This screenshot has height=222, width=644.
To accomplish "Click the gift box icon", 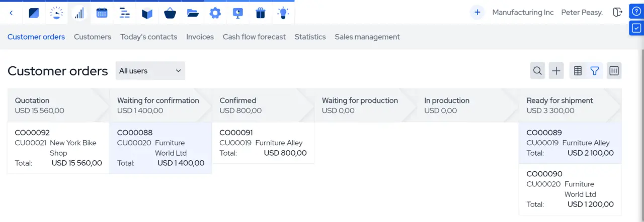I will [260, 13].
